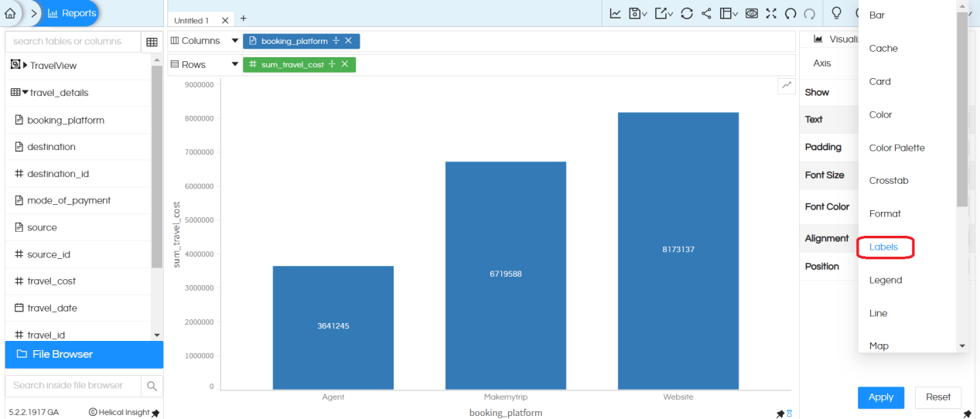Click the line chart icon in toolbar
Screen dimensions: 980x419
pos(615,13)
